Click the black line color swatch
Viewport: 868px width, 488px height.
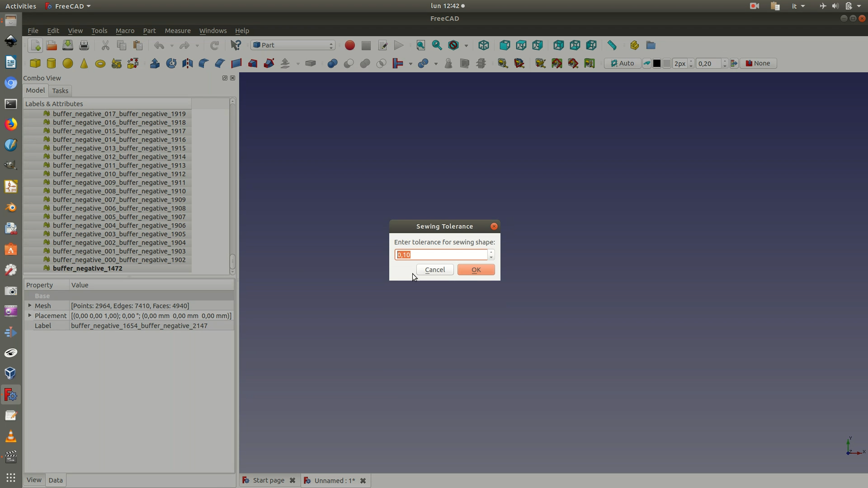(x=657, y=63)
